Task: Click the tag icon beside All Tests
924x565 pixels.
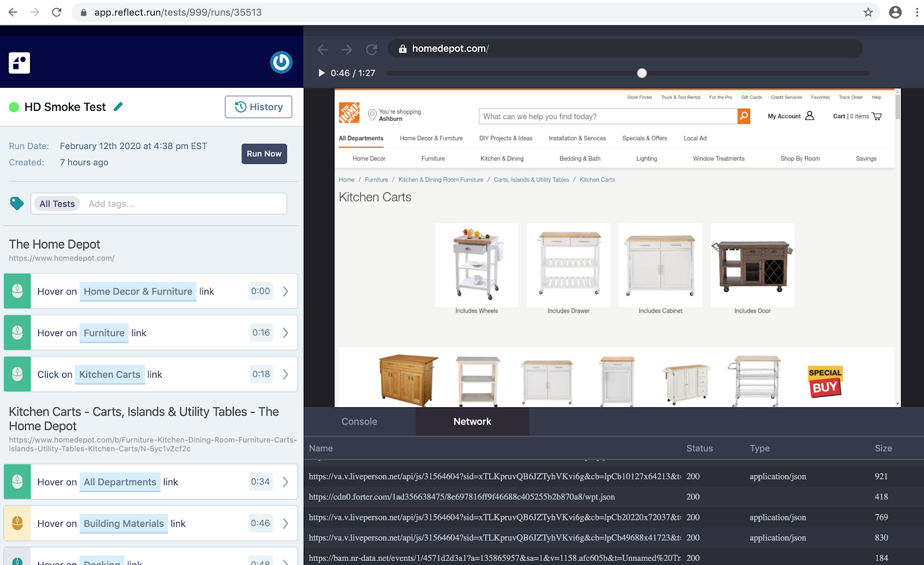Action: click(x=17, y=203)
